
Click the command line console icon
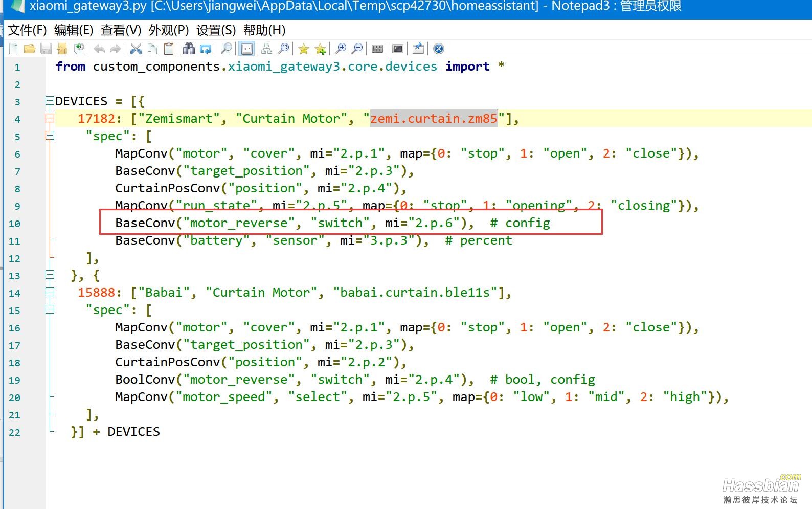pos(398,49)
